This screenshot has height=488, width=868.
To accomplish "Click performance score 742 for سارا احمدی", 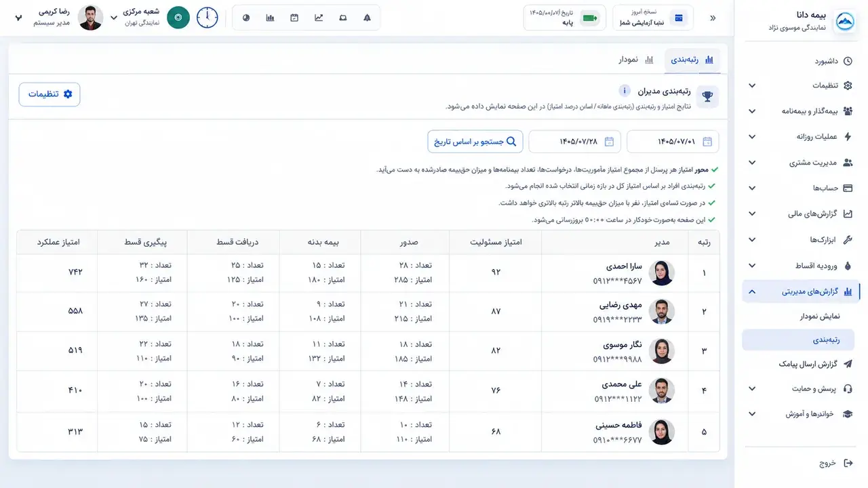I will click(x=75, y=272).
